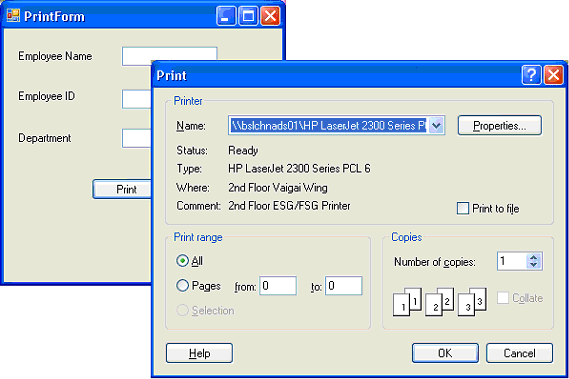569x379 pixels.
Task: Click the 'Employee Name' label
Action: click(x=55, y=56)
